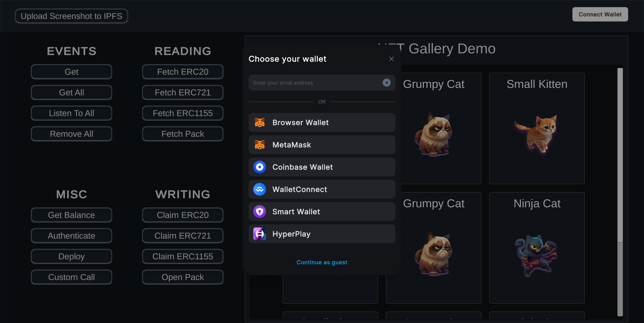Click the Open Pack button
Image resolution: width=644 pixels, height=323 pixels.
[183, 277]
